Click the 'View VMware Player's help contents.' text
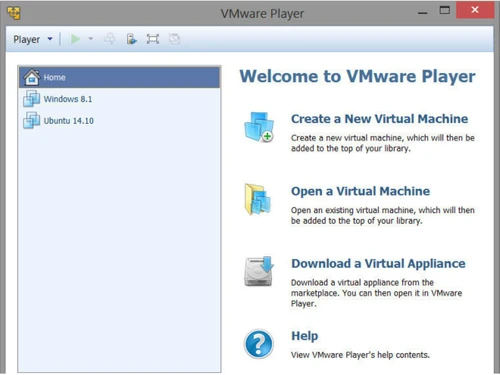 pos(360,355)
